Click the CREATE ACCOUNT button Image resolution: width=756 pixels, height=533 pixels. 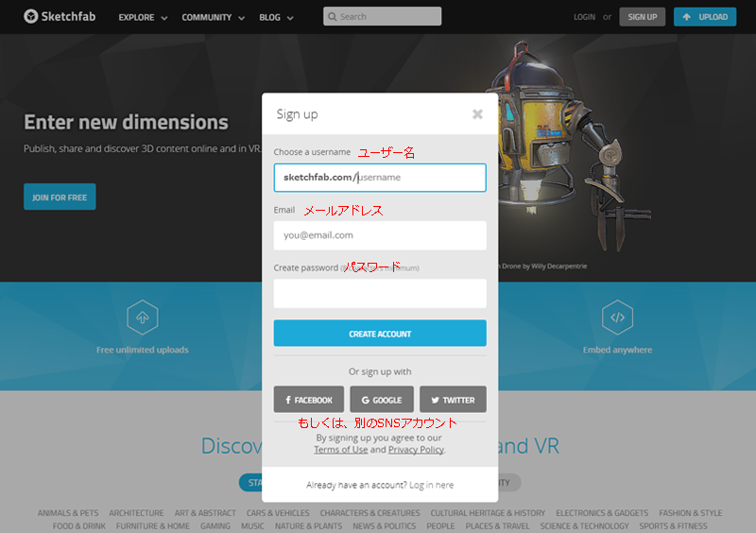tap(380, 334)
